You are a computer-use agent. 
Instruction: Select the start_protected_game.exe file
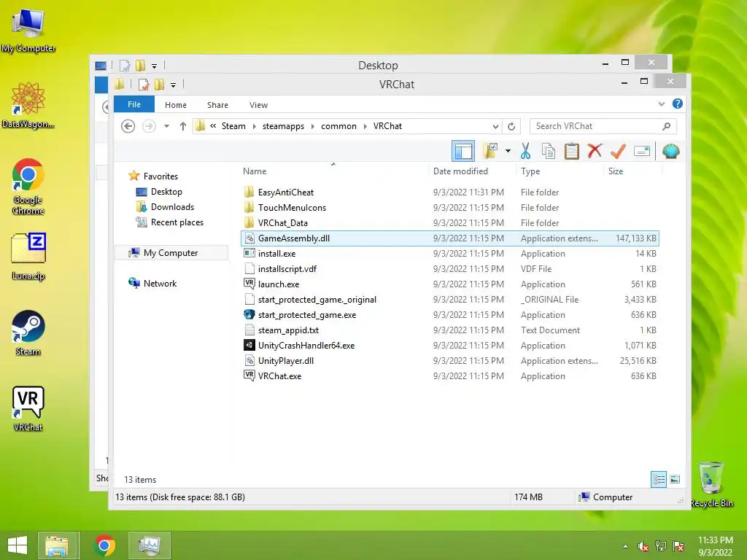click(307, 315)
